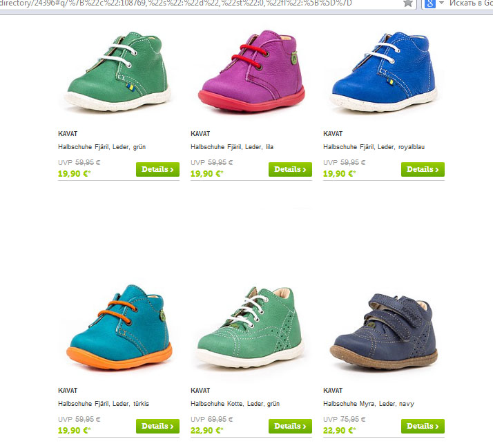Image resolution: width=493 pixels, height=448 pixels.
Task: Bookmark page with star icon
Action: pyautogui.click(x=408, y=3)
